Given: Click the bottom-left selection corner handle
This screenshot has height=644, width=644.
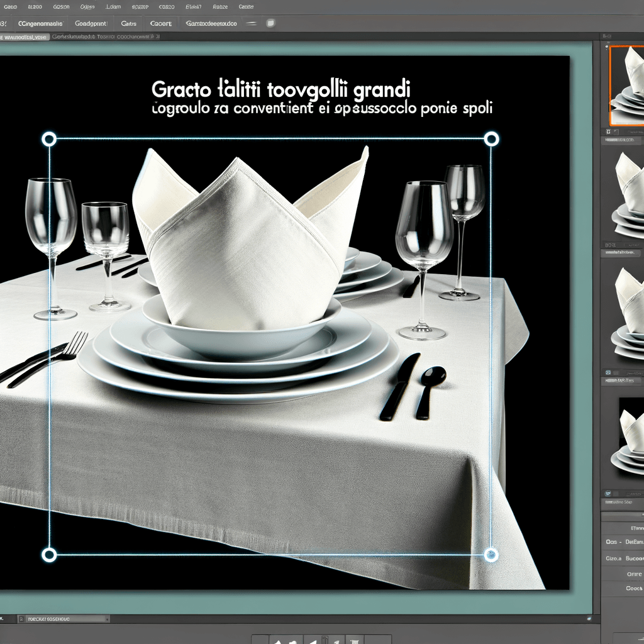Looking at the screenshot, I should pos(49,555).
